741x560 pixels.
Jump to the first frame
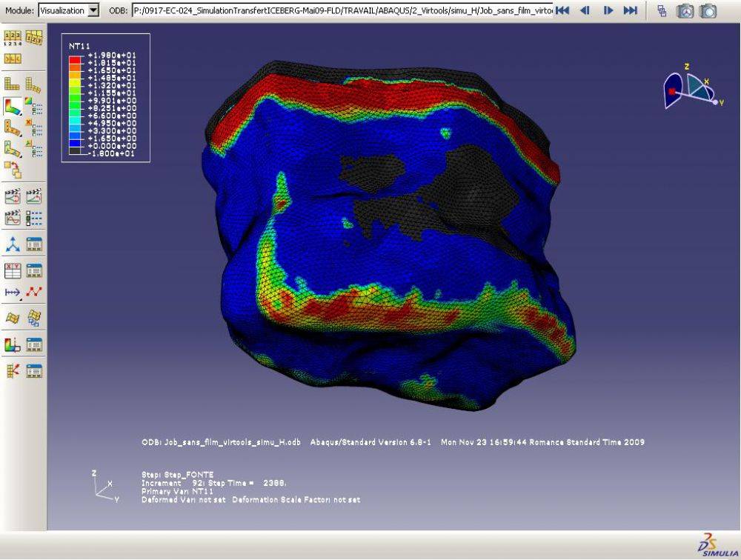pyautogui.click(x=562, y=10)
